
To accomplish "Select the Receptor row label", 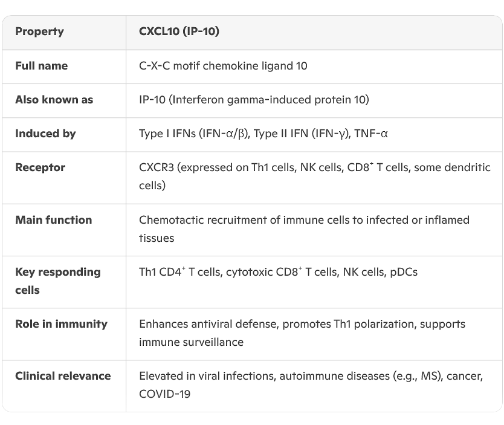I will (40, 167).
